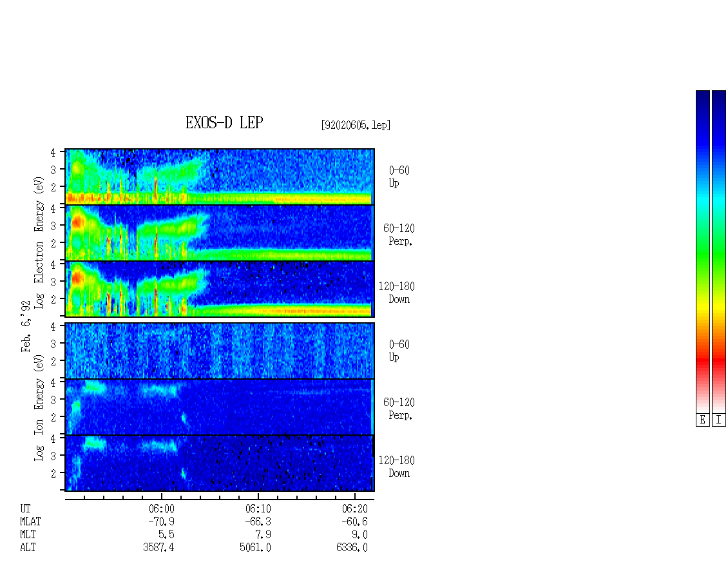
Task: Click the Feb. 6, '92 date label
Action: pyautogui.click(x=26, y=326)
